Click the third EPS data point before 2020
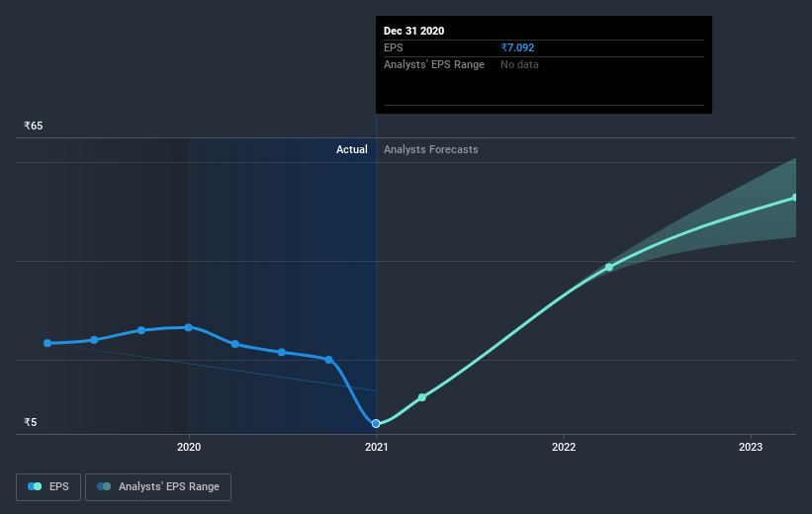Screen dimensions: 812x514 pos(141,330)
